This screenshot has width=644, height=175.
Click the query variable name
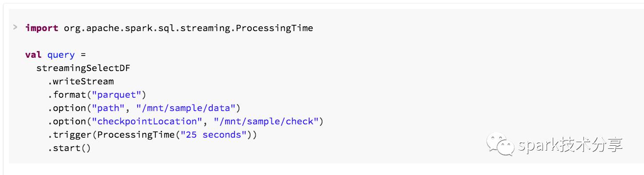(x=61, y=56)
